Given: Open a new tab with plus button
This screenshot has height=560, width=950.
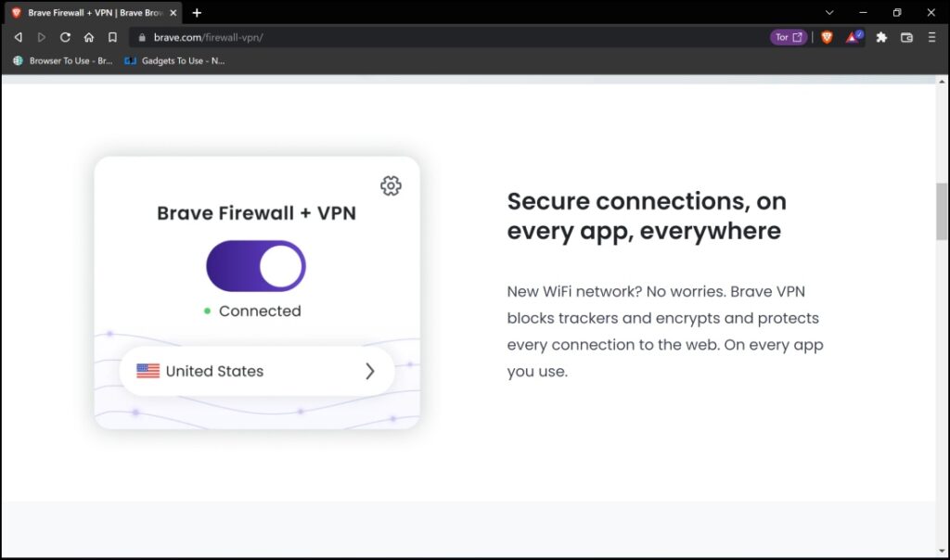Looking at the screenshot, I should pos(197,13).
